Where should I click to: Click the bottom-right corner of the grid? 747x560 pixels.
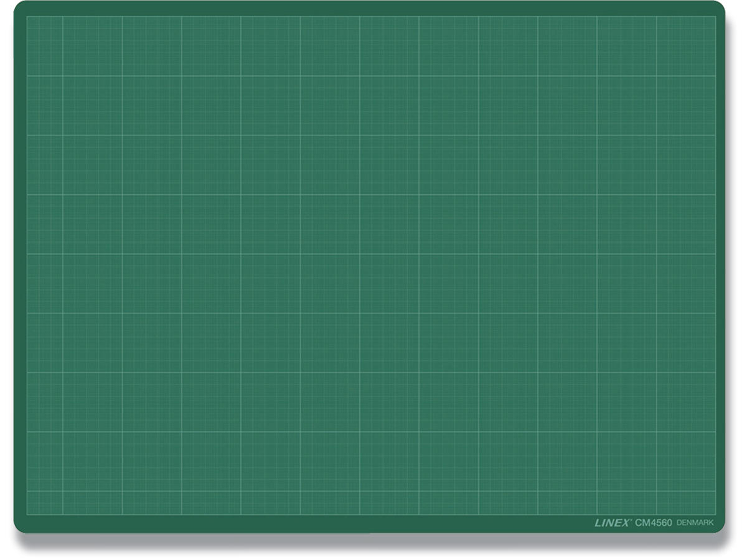pos(715,515)
